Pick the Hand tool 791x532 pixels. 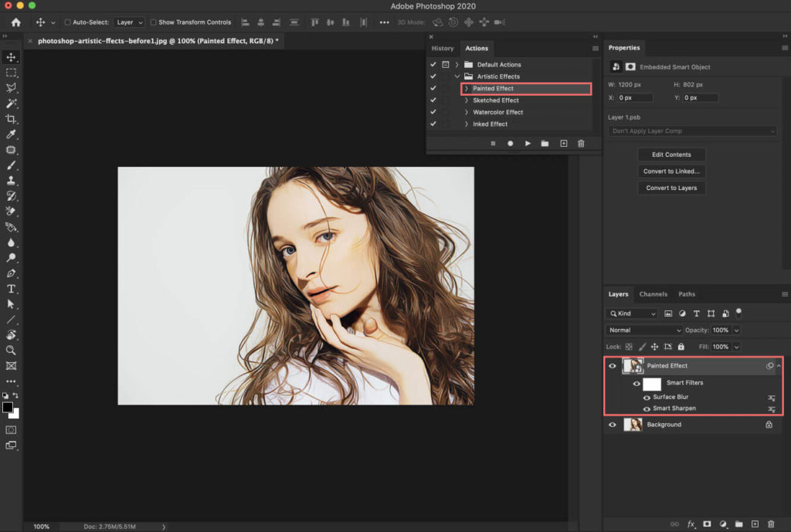(11, 335)
